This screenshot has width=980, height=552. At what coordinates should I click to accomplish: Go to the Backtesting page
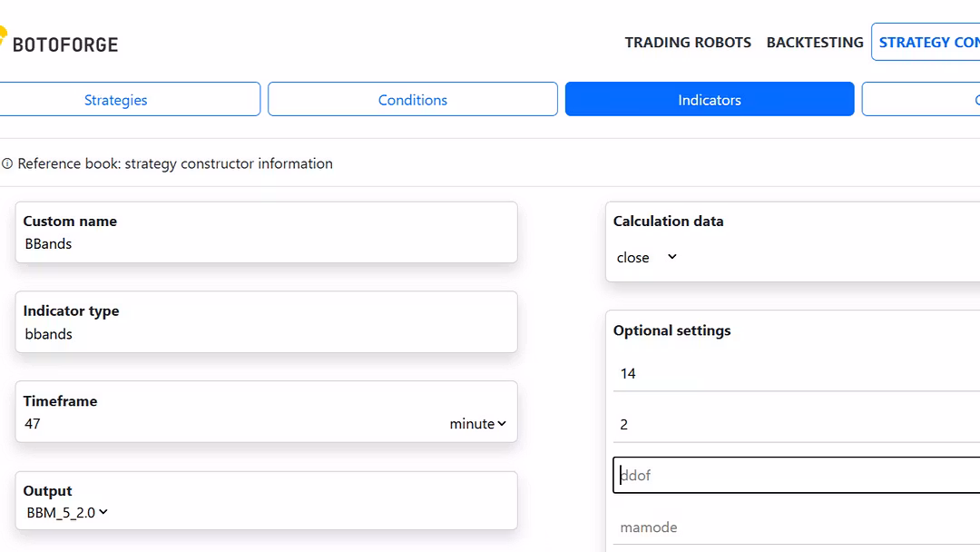click(815, 43)
